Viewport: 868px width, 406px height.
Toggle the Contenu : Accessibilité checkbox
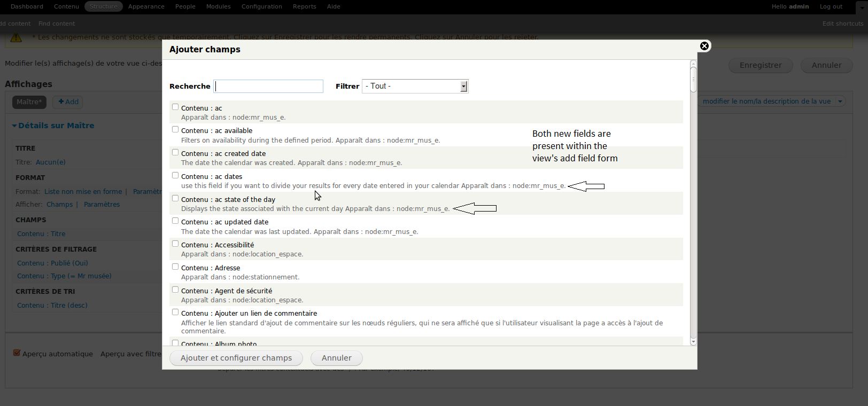(x=175, y=244)
